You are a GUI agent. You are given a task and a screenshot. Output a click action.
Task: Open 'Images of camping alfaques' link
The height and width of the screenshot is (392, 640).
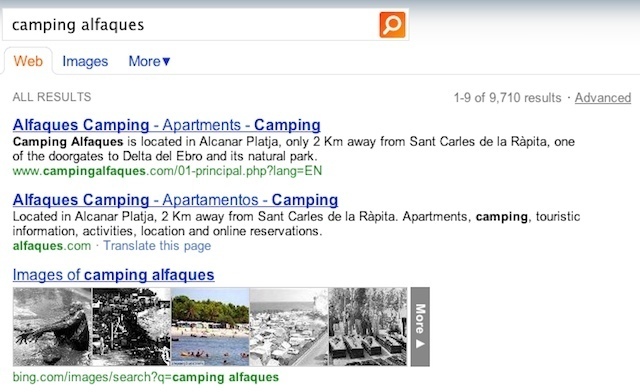[113, 275]
